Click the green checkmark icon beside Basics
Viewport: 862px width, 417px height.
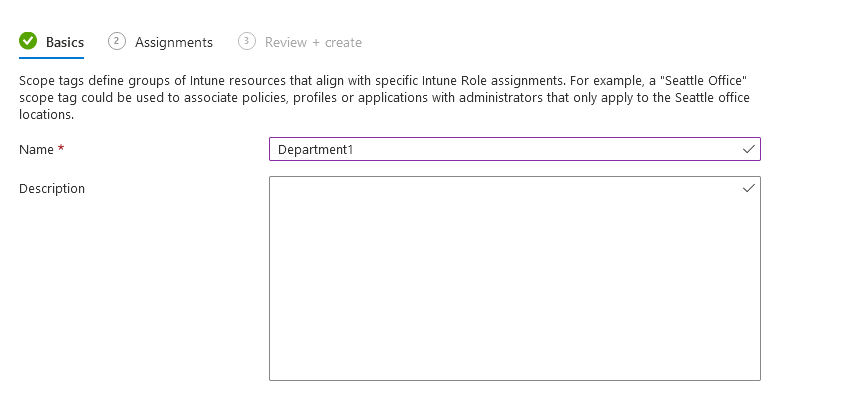pos(28,41)
